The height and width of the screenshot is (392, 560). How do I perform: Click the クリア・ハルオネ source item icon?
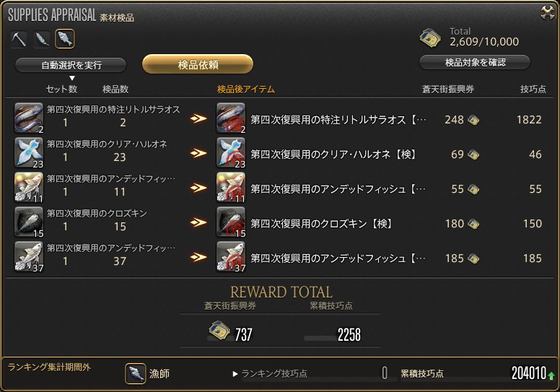pos(29,152)
